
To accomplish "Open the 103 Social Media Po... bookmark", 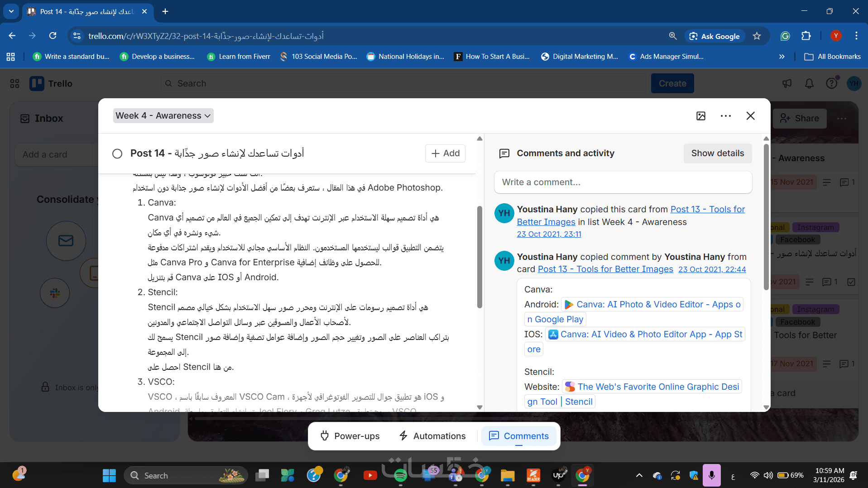I will 319,57.
